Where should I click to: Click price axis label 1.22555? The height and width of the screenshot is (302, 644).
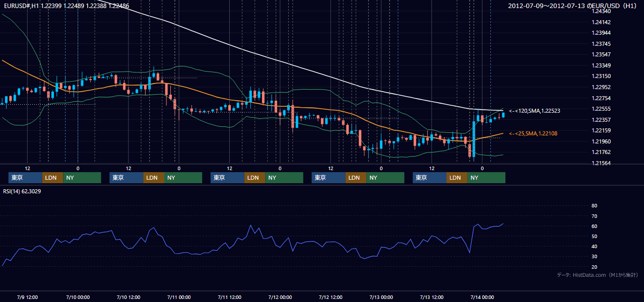(601, 109)
